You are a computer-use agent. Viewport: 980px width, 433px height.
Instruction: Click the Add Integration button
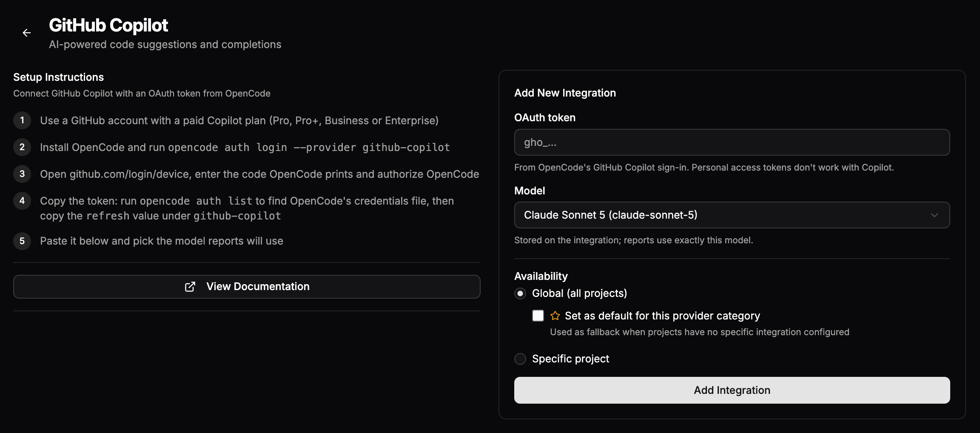pyautogui.click(x=732, y=390)
